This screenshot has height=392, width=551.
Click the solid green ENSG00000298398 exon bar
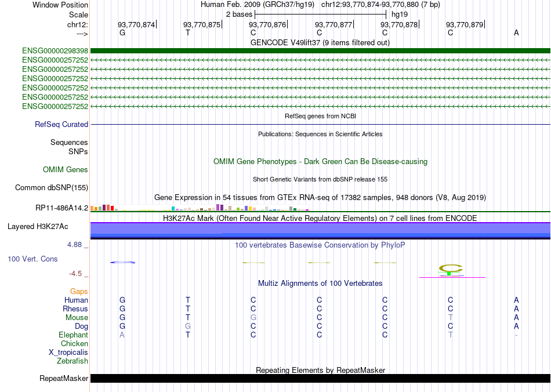pyautogui.click(x=320, y=50)
